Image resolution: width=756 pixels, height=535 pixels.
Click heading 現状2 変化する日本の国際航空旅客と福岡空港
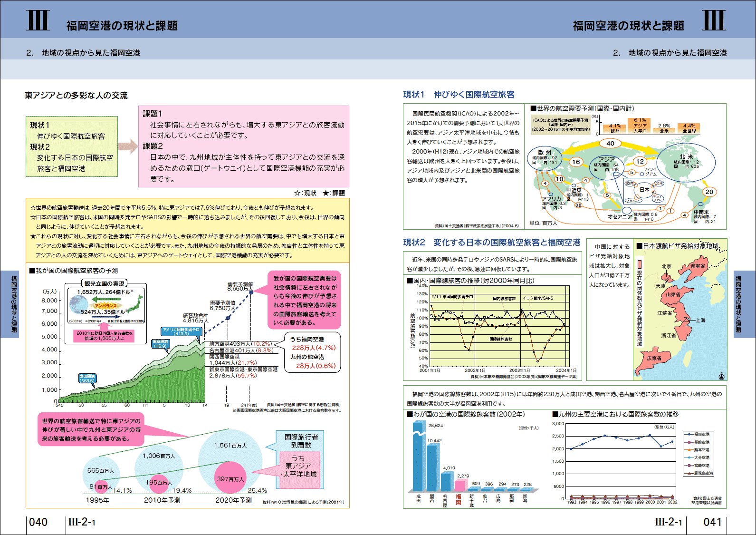click(492, 243)
